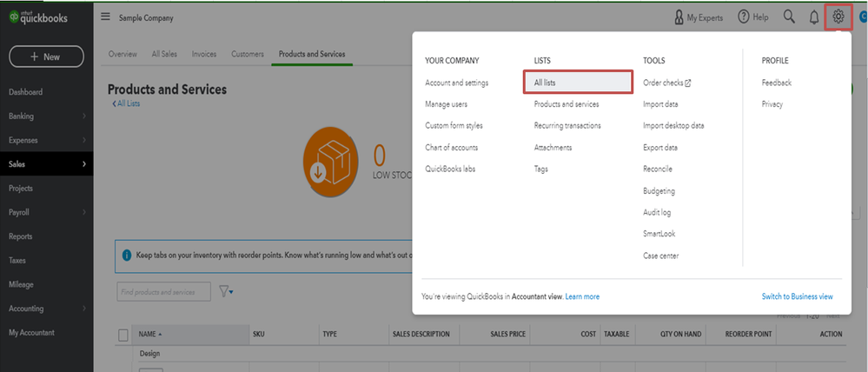Go to Dashboard in sidebar
868x372 pixels.
pos(25,92)
